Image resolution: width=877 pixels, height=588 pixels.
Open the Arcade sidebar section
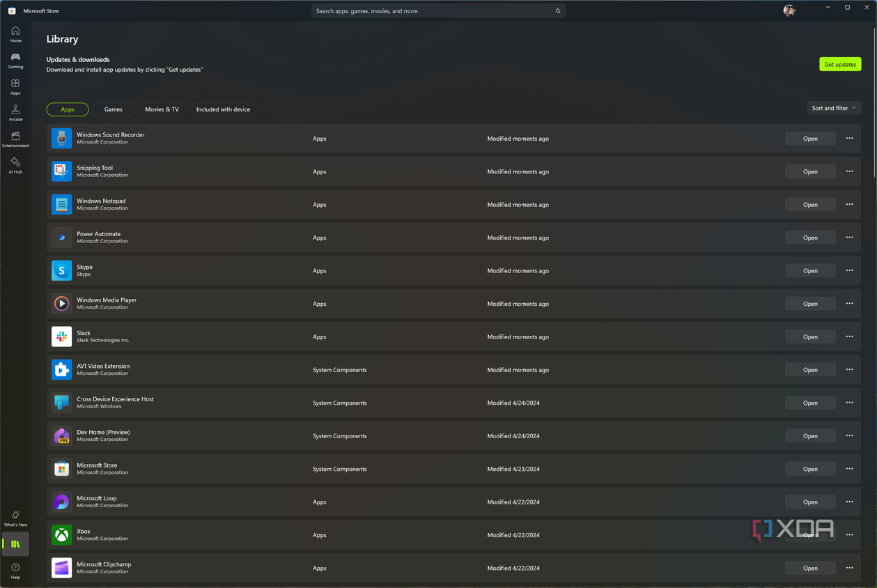15,113
